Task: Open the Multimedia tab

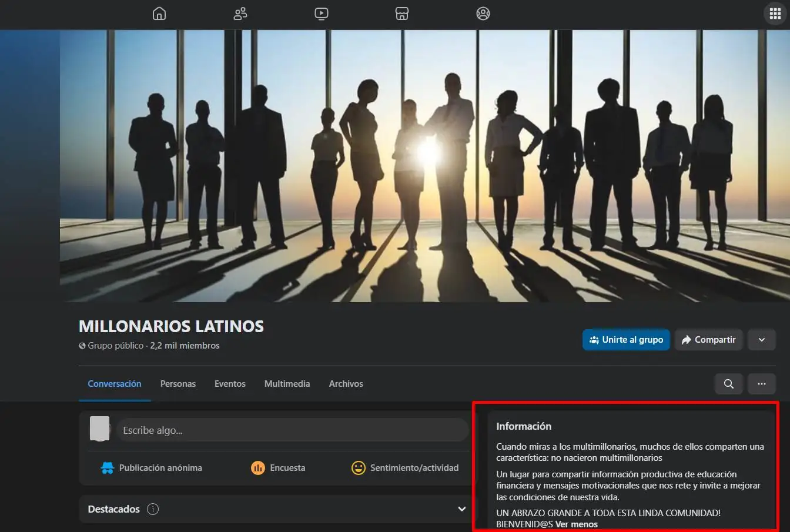Action: 287,383
